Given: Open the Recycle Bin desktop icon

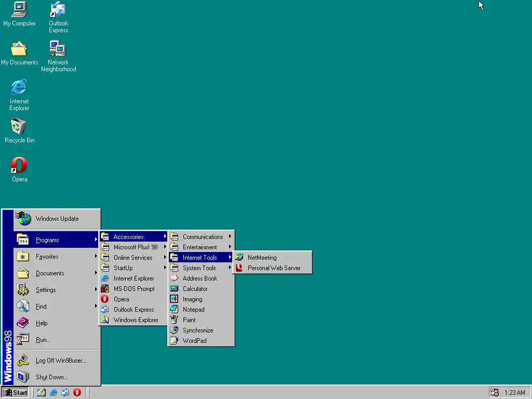Looking at the screenshot, I should coord(19,130).
